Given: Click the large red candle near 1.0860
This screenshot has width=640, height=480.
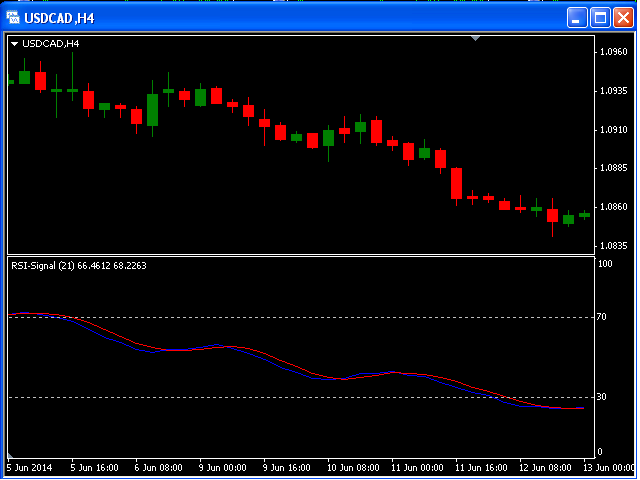Looking at the screenshot, I should click(456, 184).
